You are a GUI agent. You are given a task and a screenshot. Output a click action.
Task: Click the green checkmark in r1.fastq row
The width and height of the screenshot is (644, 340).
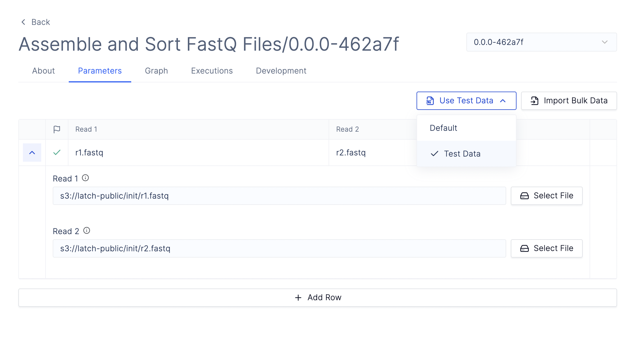(x=57, y=153)
